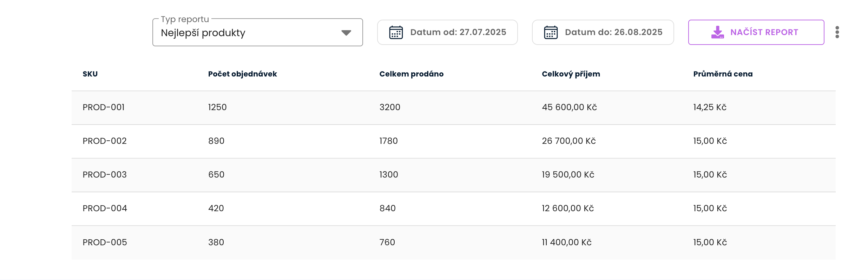868x280 pixels.
Task: Open the Nejlepší produkty report type selector
Action: tap(246, 33)
